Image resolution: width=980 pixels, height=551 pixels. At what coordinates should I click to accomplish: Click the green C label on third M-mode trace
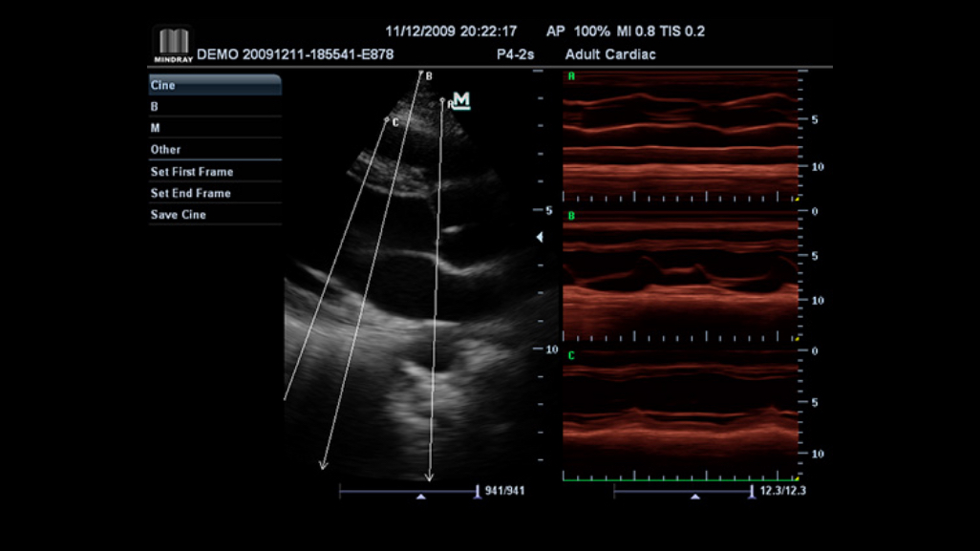click(x=571, y=355)
